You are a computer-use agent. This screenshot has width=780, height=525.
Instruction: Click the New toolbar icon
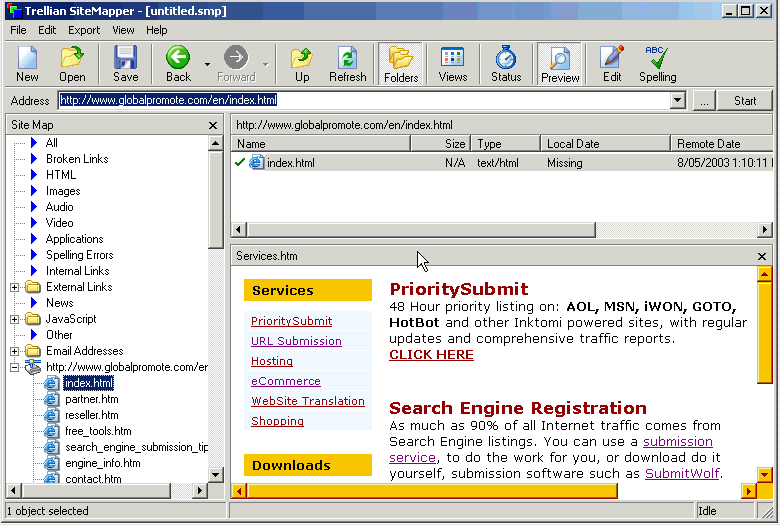point(27,58)
